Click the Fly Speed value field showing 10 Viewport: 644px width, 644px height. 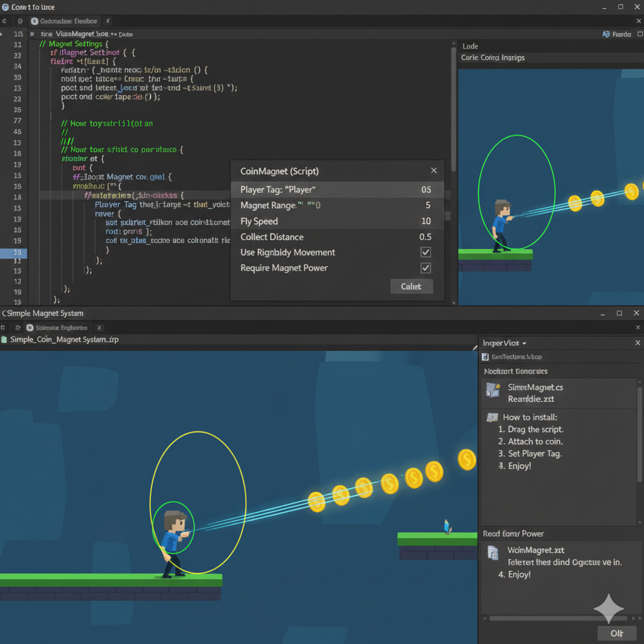click(426, 221)
